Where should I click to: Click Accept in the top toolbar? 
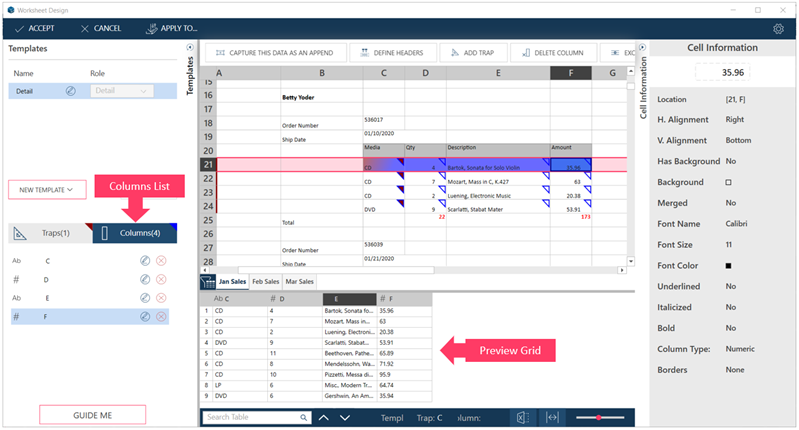(x=34, y=29)
